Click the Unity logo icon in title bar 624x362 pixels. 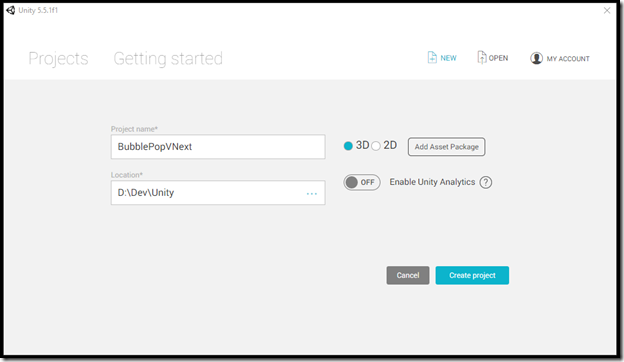coord(11,10)
